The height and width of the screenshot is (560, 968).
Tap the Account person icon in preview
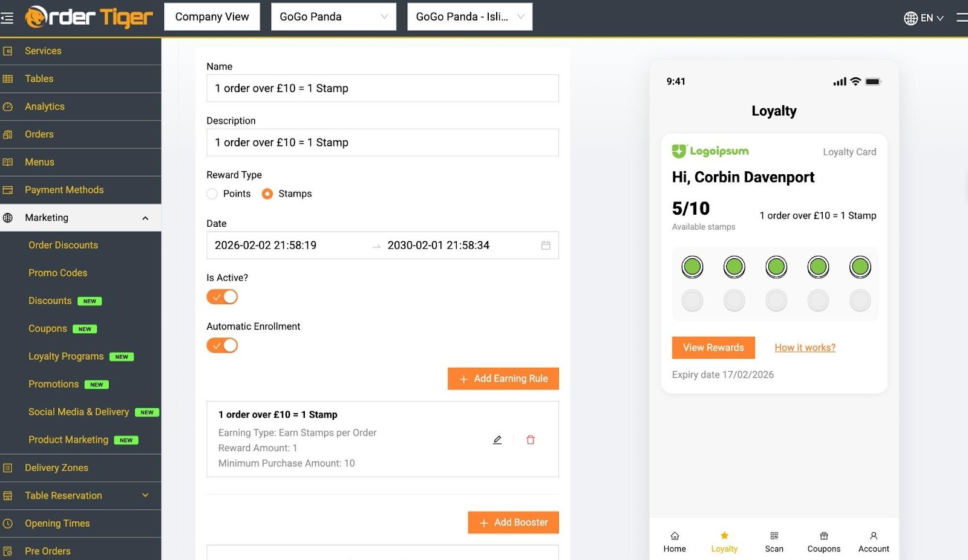[x=874, y=536]
